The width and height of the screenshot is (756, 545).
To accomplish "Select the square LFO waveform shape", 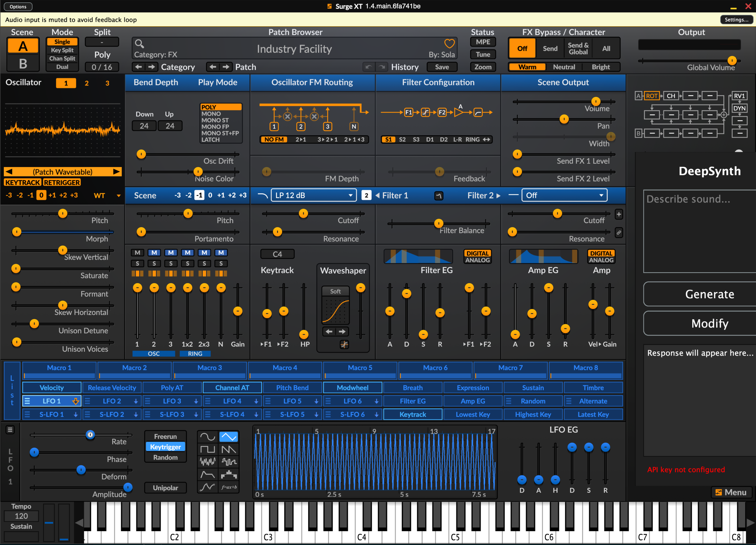I will click(207, 450).
